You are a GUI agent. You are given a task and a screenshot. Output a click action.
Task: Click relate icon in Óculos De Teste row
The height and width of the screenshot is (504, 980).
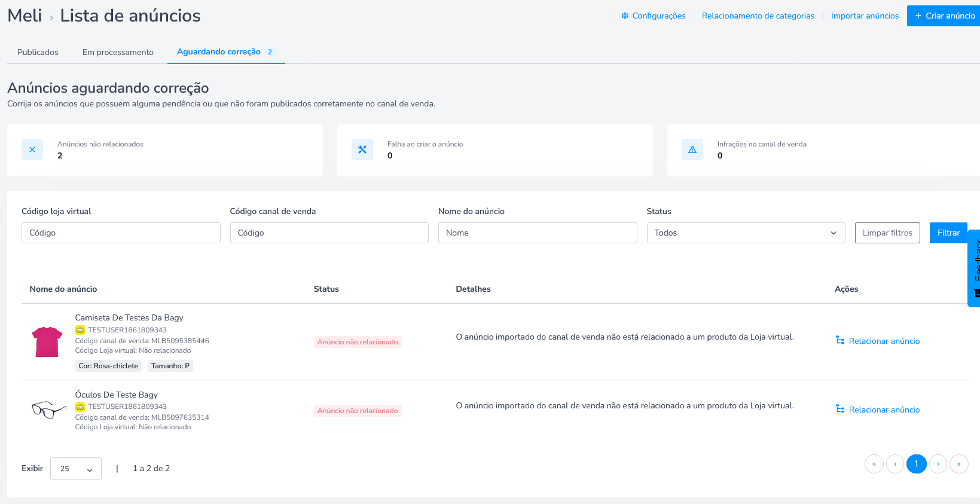(840, 409)
